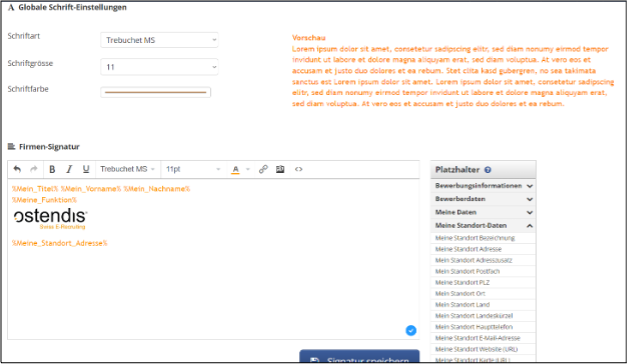The width and height of the screenshot is (628, 364).
Task: Click the %Meine_Funktion% line in editor
Action: tap(44, 200)
